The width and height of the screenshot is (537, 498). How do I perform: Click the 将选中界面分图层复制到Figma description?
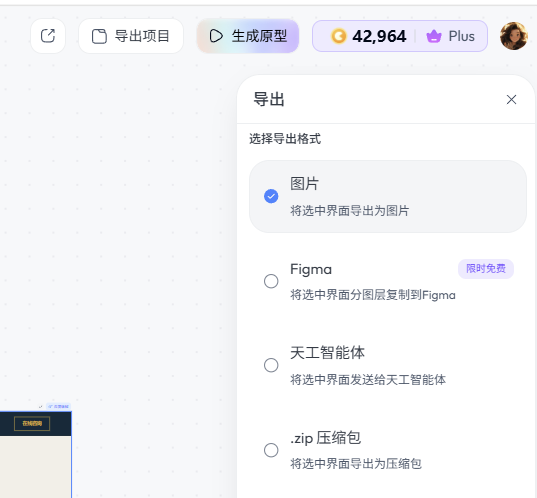373,295
